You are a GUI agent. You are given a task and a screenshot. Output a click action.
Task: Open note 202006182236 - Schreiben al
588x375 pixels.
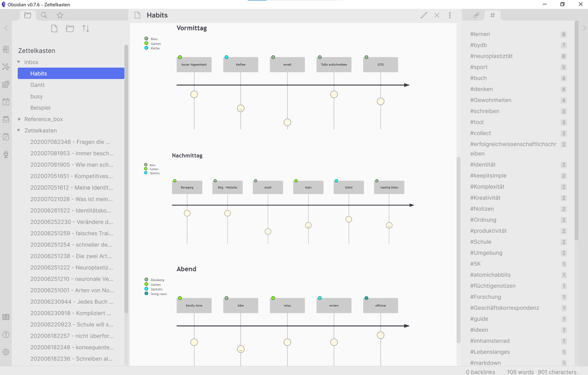71,358
